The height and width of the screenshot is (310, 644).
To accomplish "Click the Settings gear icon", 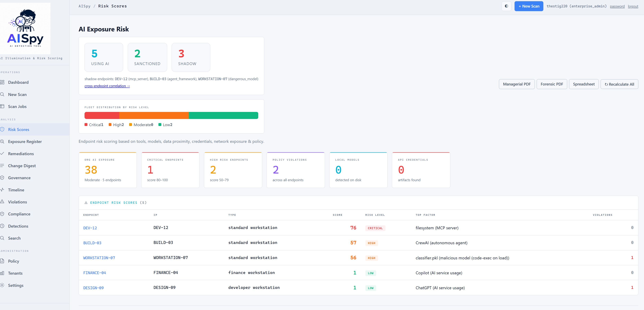I will pyautogui.click(x=2, y=285).
